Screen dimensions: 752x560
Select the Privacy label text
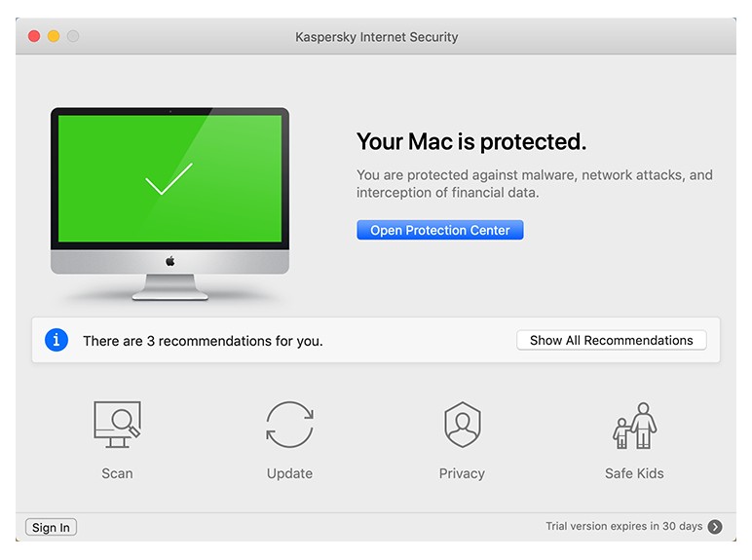click(462, 473)
